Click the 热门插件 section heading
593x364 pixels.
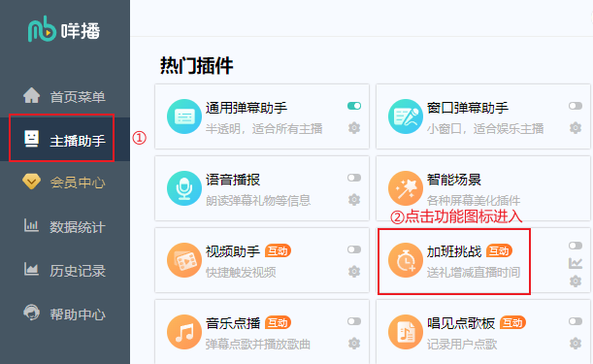tap(197, 65)
